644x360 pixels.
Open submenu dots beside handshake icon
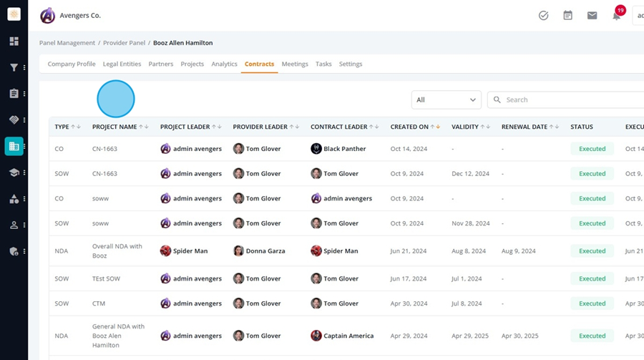(24, 120)
